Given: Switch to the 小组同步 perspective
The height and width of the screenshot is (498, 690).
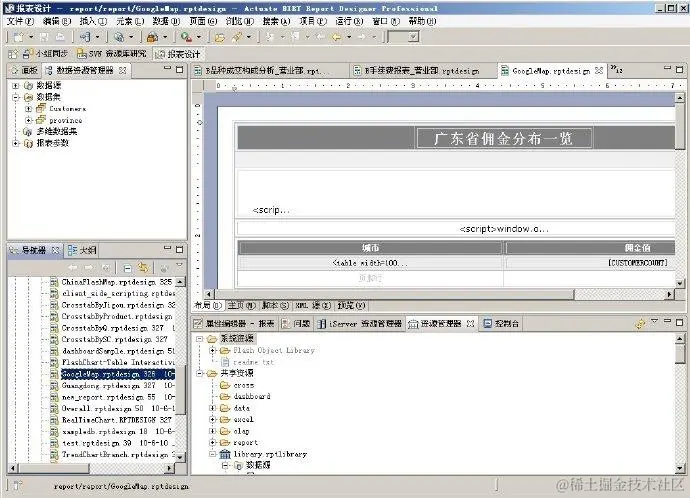Looking at the screenshot, I should coord(46,54).
